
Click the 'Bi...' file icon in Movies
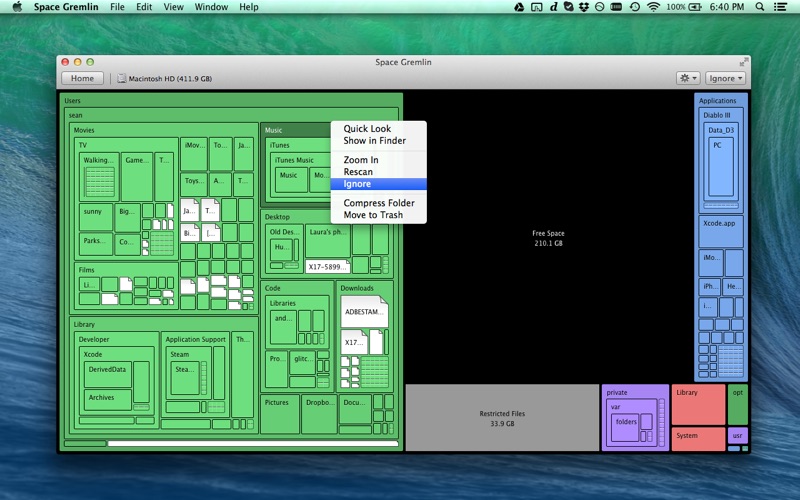tap(189, 233)
